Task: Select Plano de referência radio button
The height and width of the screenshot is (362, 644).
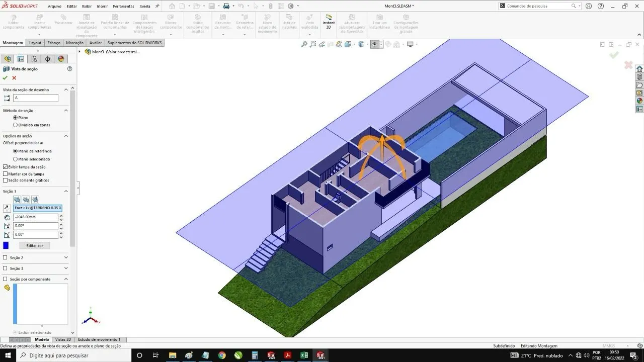Action: (15, 151)
